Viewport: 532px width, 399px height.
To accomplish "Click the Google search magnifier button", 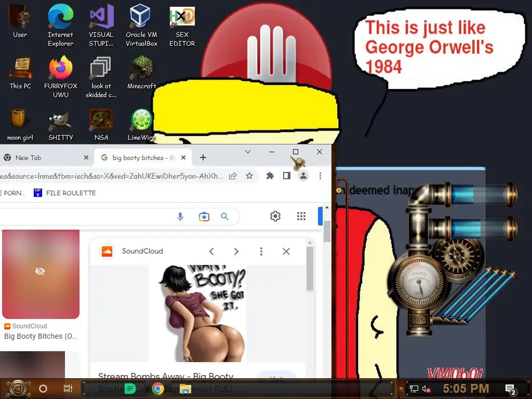I will coord(224,217).
